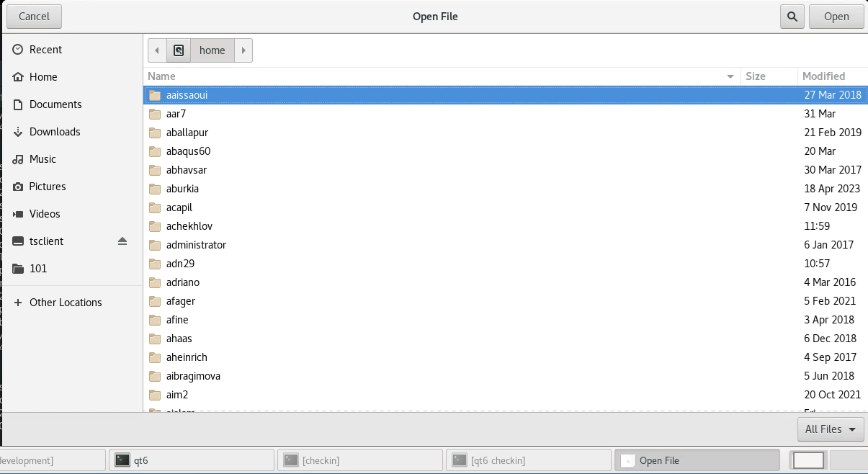Click the Open button
The image size is (868, 474).
[x=836, y=16]
